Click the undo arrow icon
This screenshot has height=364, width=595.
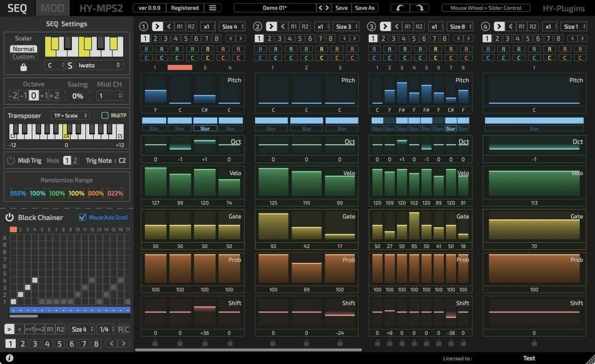400,8
